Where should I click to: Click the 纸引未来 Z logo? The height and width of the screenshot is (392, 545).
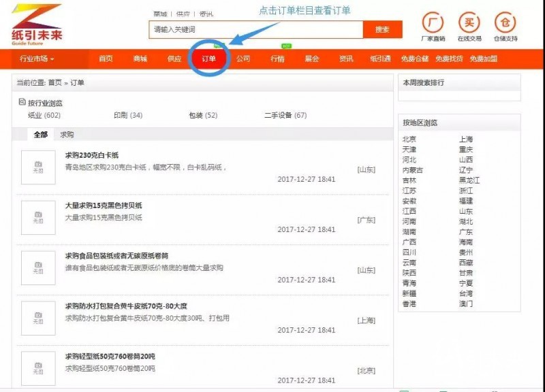tap(36, 24)
